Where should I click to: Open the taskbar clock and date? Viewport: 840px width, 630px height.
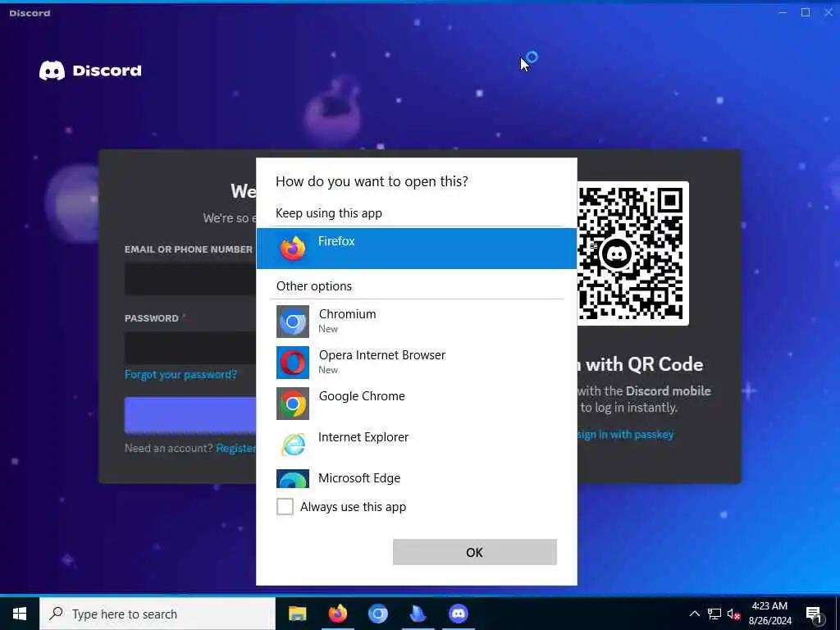click(x=769, y=614)
